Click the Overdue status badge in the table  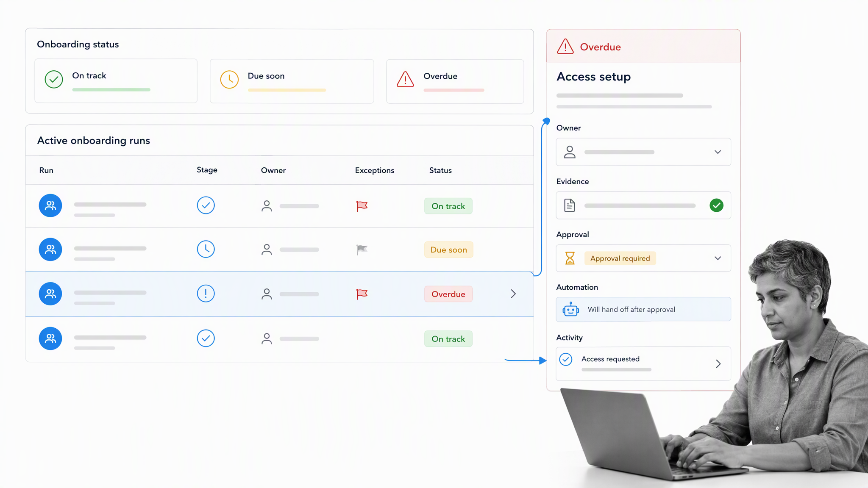448,294
